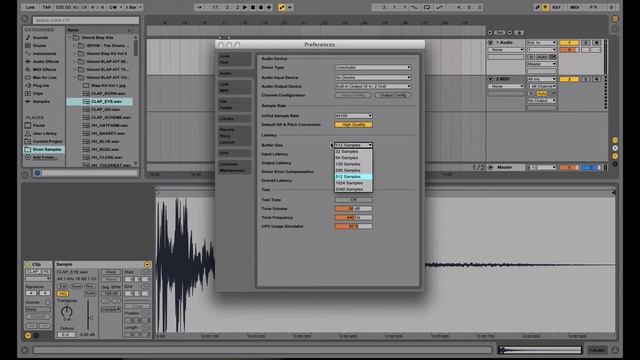Toggle the Test Tone Off button
Screen dimensions: 640x360
[x=353, y=200]
